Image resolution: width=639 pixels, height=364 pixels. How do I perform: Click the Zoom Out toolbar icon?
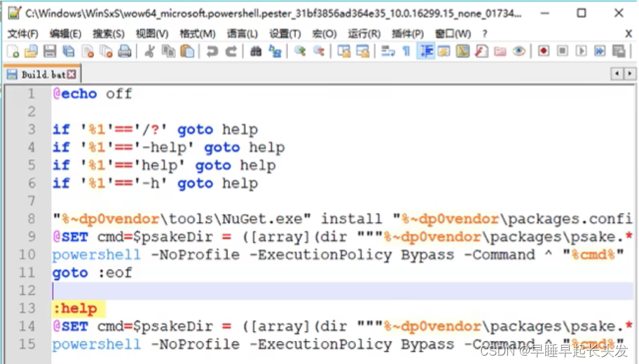click(319, 51)
